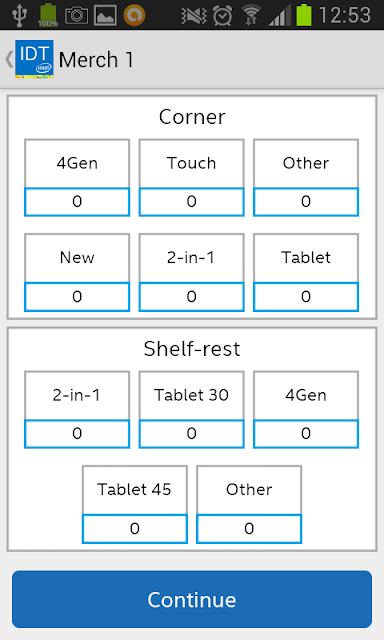The width and height of the screenshot is (384, 640).
Task: Edit the Corner New count field
Action: coord(77,297)
